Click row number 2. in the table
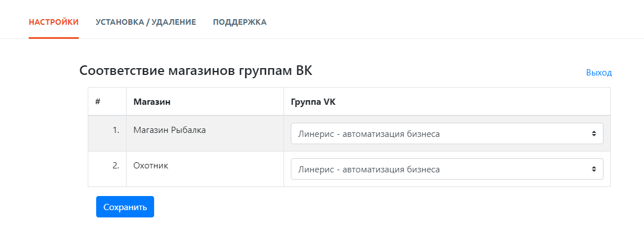 116,166
